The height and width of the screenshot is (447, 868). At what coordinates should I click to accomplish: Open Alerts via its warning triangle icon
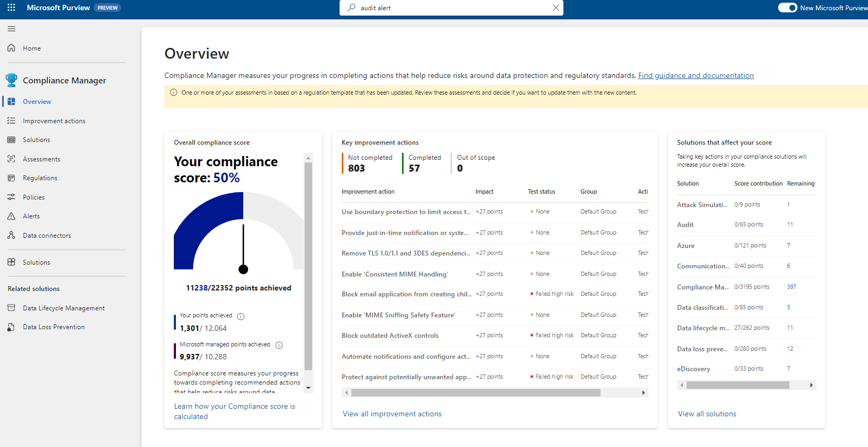[11, 216]
